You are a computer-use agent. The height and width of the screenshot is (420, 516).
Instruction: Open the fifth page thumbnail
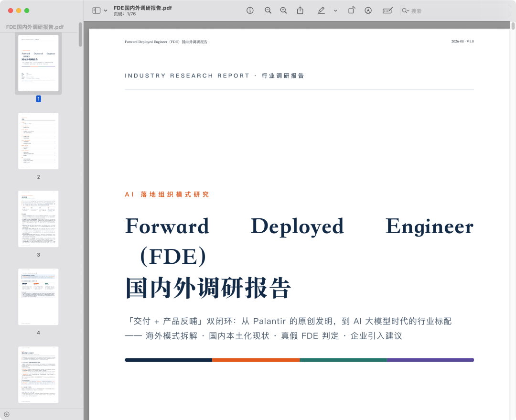(x=38, y=375)
